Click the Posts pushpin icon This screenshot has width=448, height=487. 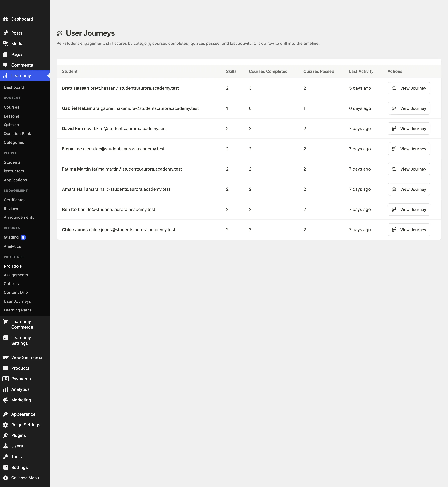[6, 33]
